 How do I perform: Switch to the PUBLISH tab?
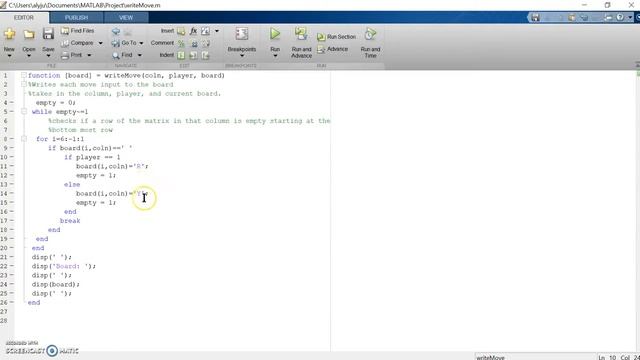(76, 18)
